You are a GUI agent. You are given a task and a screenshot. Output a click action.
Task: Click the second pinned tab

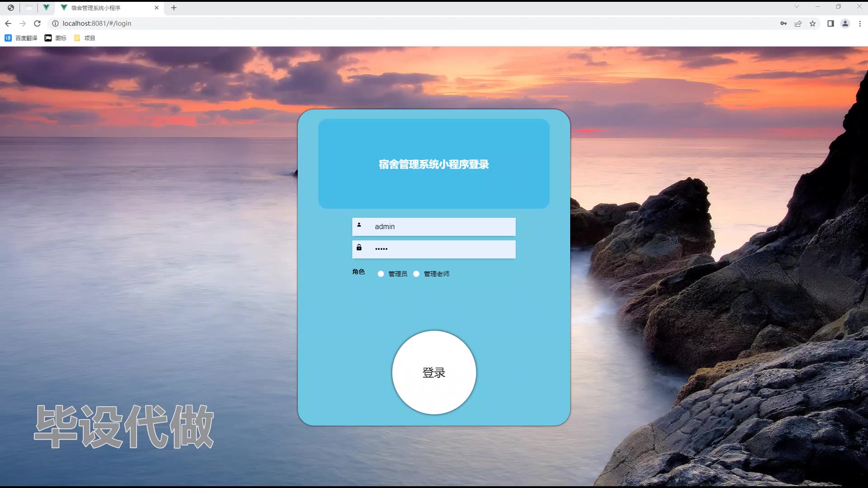pos(28,8)
